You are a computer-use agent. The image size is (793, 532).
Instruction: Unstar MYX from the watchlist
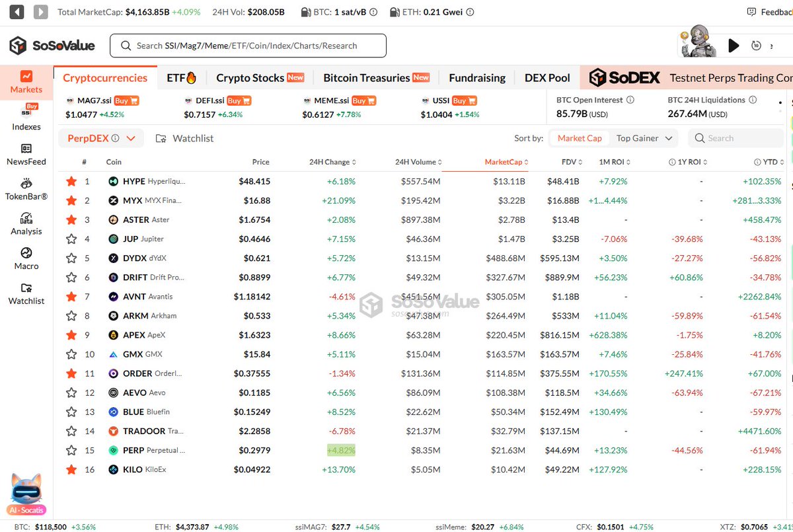tap(71, 200)
